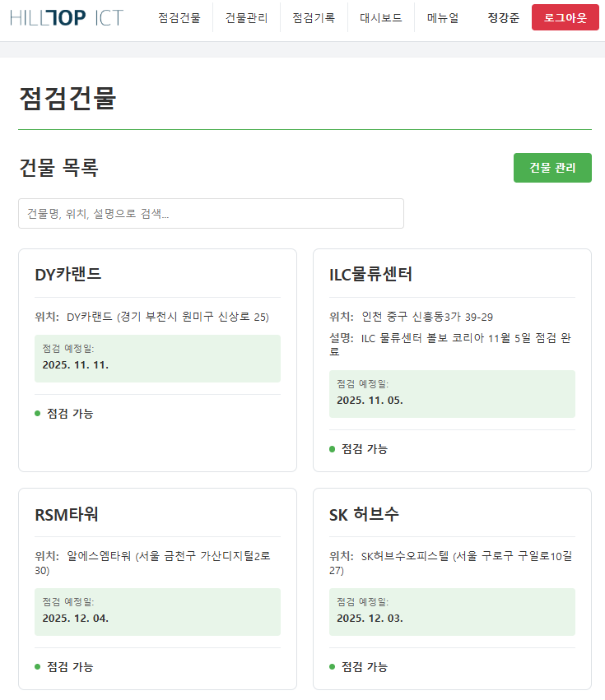Screen dimensions: 605x700
Task: Open the 점검건물 menu
Action: tap(179, 17)
